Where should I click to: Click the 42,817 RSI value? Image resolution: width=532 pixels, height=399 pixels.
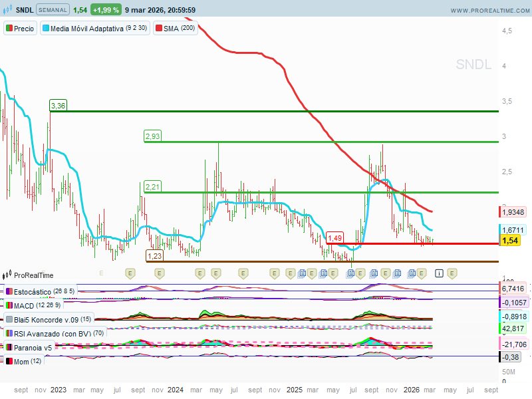(x=513, y=329)
